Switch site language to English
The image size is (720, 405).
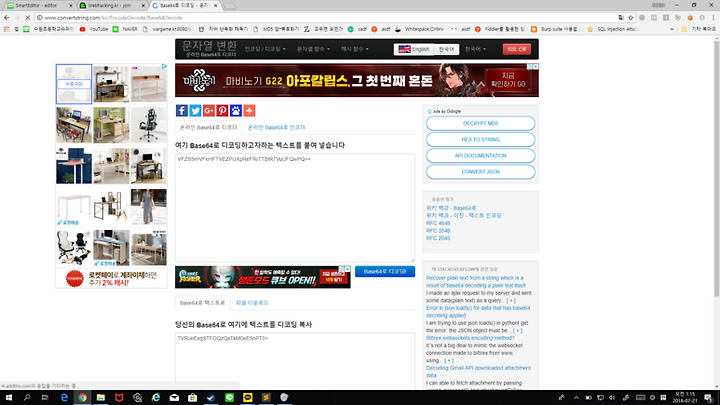click(x=414, y=49)
